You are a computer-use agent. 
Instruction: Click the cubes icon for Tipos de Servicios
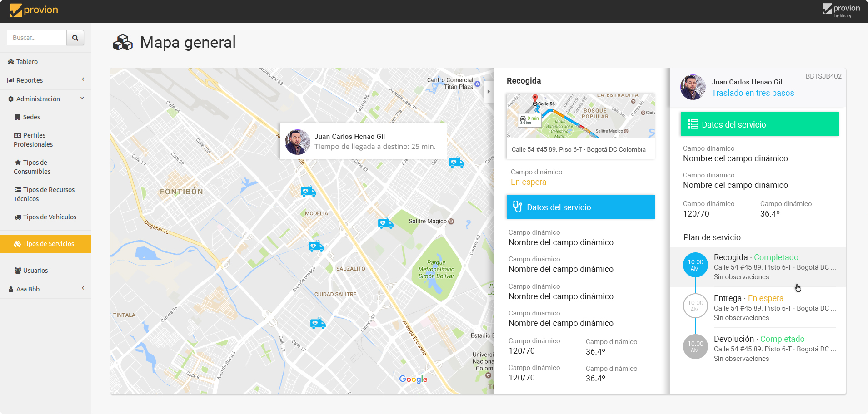coord(17,244)
